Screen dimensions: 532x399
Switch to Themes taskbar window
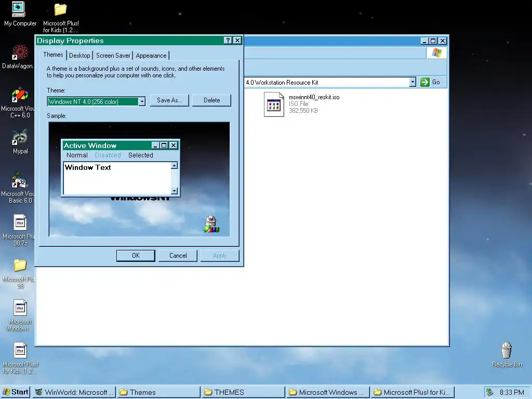coord(159,392)
